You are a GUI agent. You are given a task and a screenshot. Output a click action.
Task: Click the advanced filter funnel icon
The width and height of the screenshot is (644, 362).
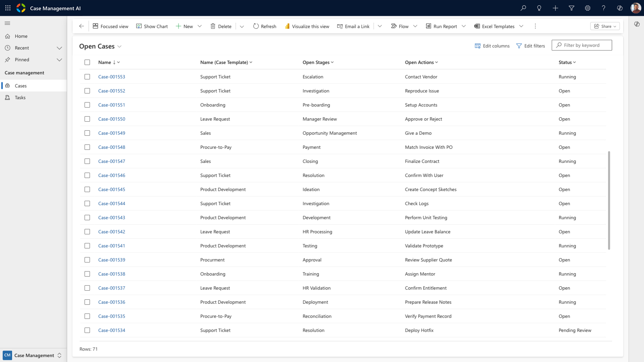tap(571, 8)
